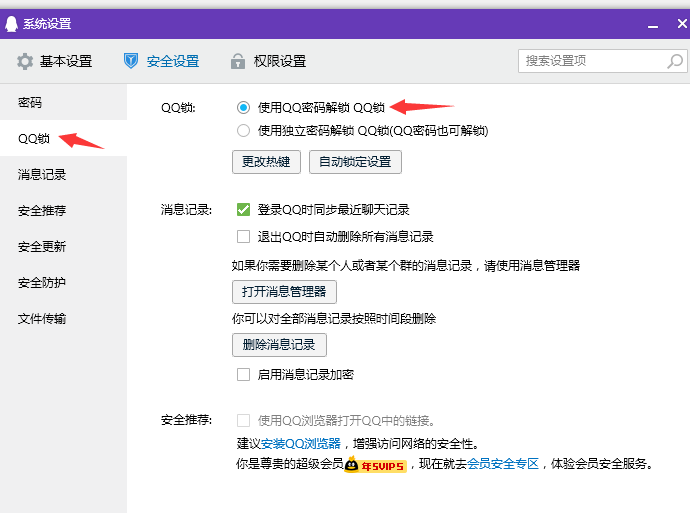Click the text 你可以对全部消息记录按照时间段删除

coord(334,319)
